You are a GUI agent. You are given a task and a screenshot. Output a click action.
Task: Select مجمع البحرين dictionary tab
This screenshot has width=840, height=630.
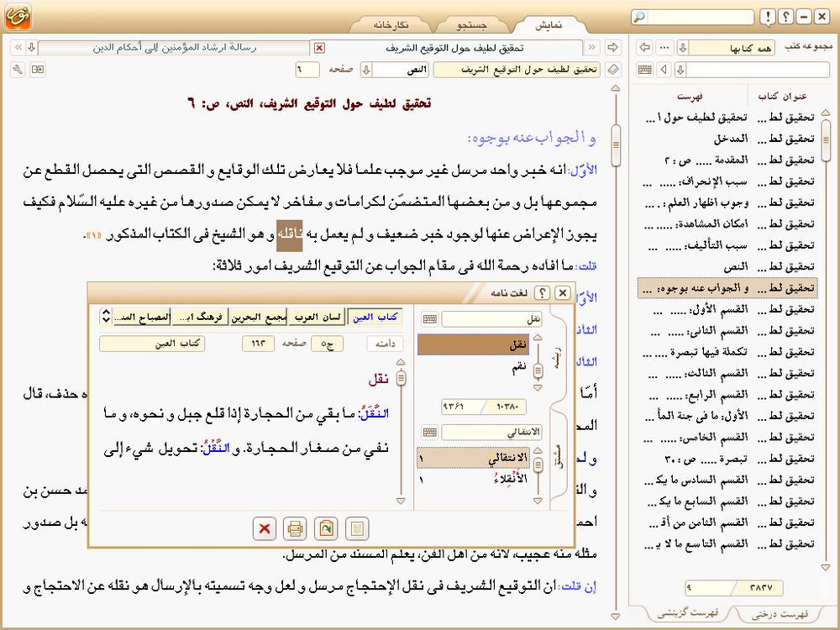coord(259,317)
